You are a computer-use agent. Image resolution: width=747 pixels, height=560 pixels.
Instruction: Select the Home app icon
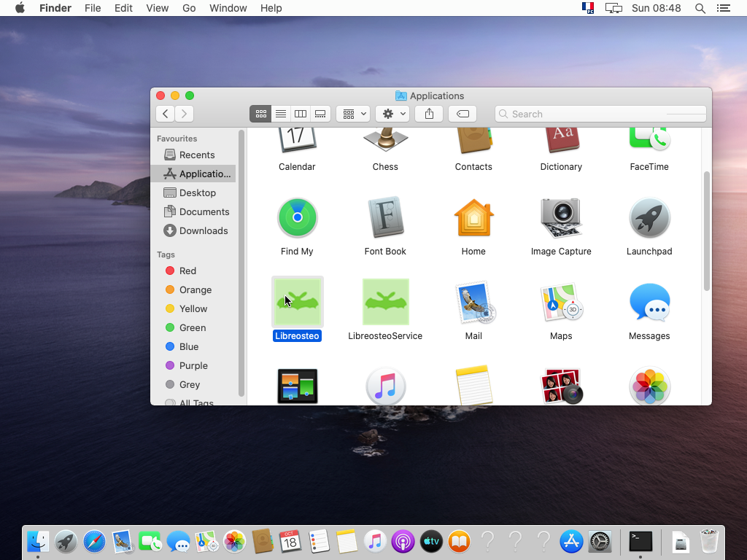tap(473, 217)
